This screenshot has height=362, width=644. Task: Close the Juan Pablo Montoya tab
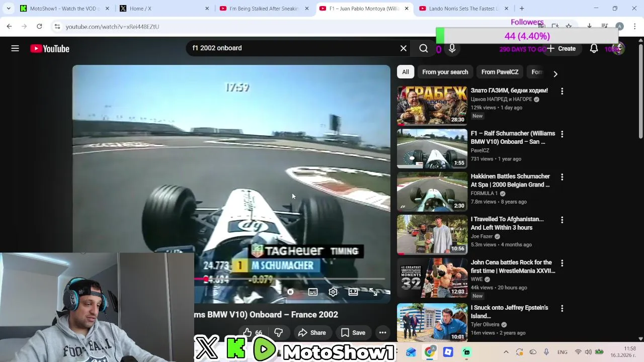(407, 9)
